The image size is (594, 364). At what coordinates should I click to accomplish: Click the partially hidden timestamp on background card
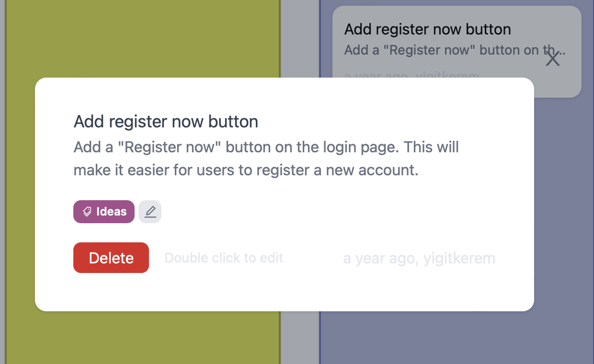click(x=412, y=75)
